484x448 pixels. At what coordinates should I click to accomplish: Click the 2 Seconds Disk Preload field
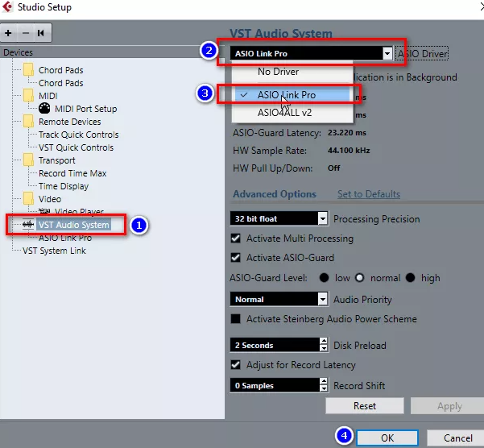275,345
